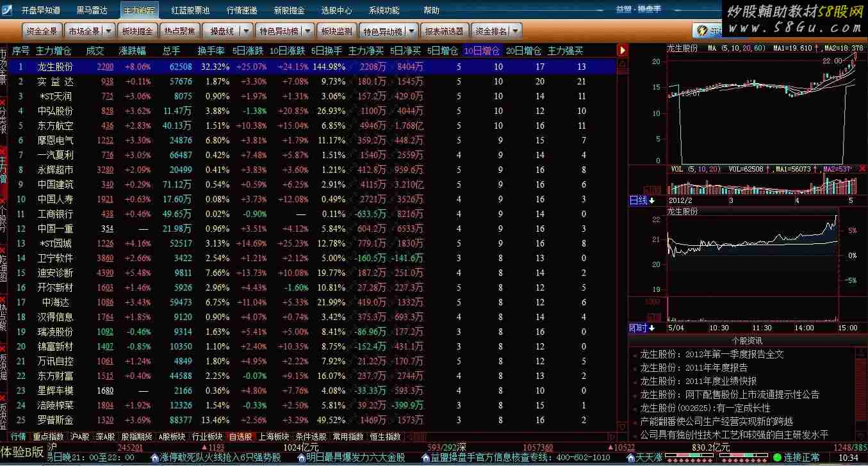This screenshot has width=868, height=466.
Task: Switch to the 沪A股 bottom tab
Action: pyautogui.click(x=80, y=437)
